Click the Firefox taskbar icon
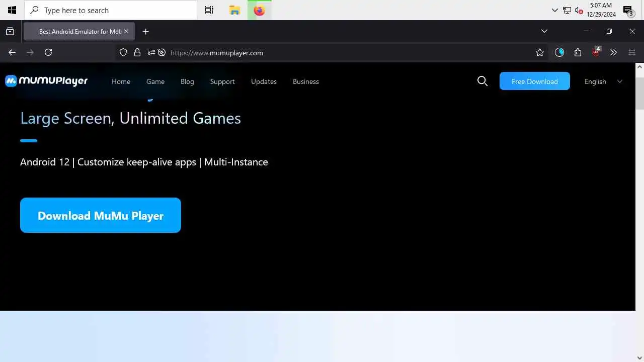This screenshot has width=644, height=362. click(260, 10)
